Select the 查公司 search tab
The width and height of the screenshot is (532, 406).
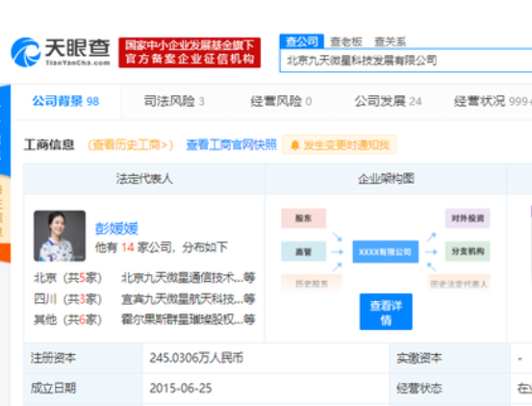pos(302,41)
